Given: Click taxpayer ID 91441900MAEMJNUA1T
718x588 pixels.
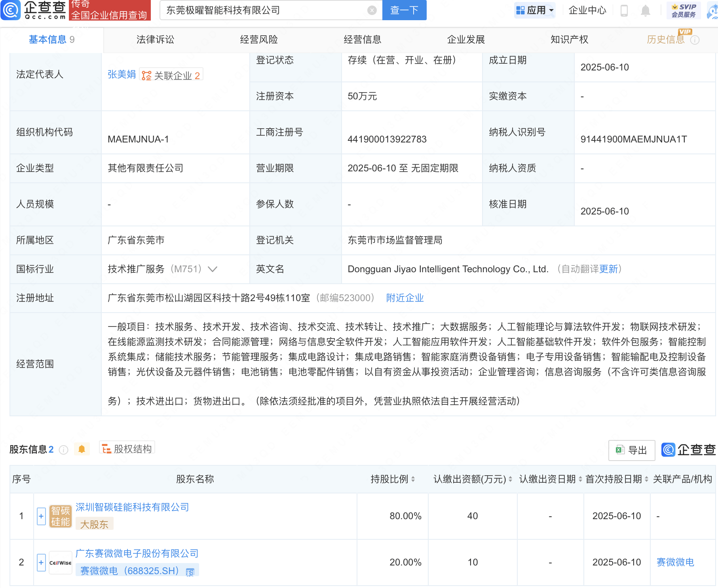Looking at the screenshot, I should coord(634,139).
